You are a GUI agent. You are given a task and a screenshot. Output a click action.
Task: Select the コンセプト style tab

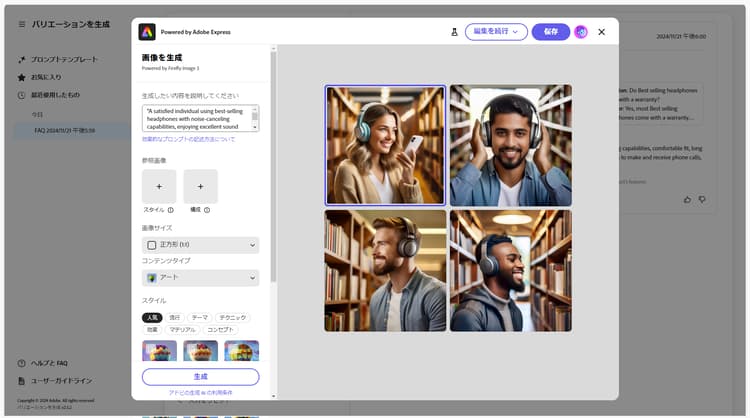click(220, 330)
